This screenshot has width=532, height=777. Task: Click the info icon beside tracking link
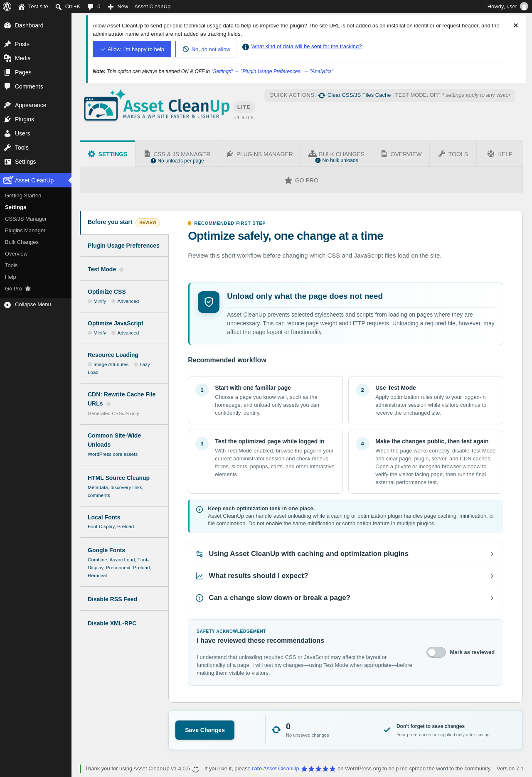tap(246, 47)
